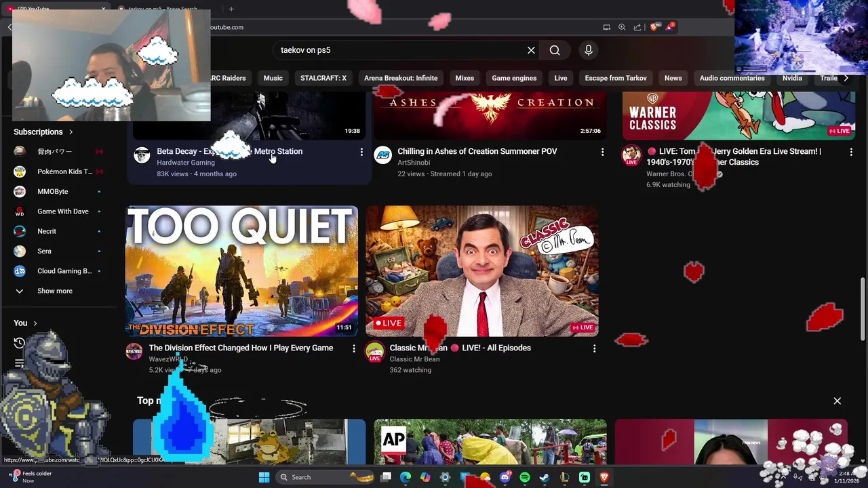868x488 pixels.
Task: Click the zoom magnifier in address bar
Action: 622,27
